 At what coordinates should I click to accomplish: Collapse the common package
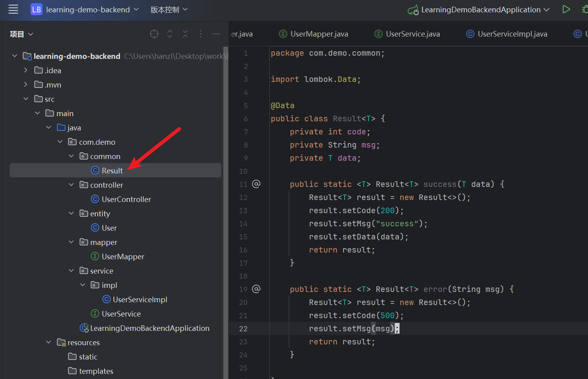[x=71, y=156]
